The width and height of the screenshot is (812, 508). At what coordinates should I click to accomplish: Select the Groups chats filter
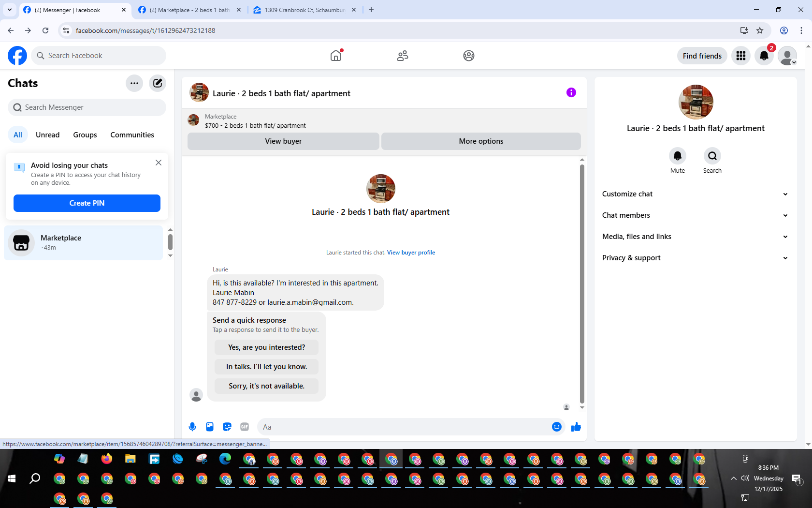(85, 135)
